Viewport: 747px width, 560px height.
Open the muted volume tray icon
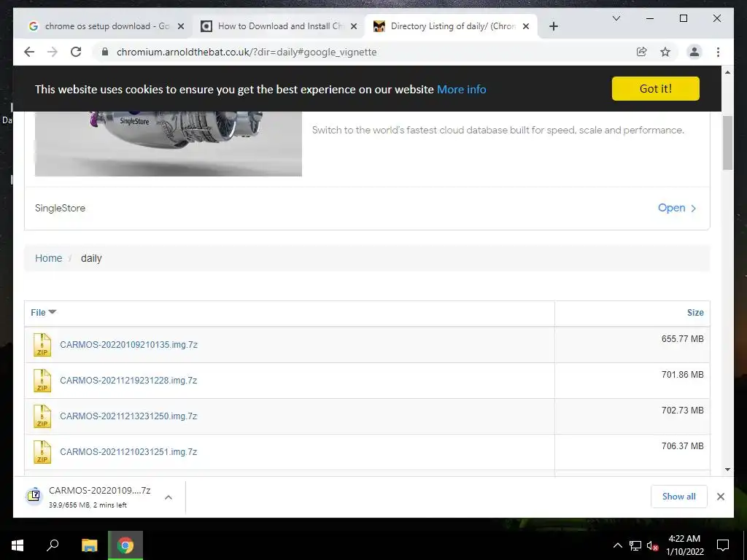pyautogui.click(x=653, y=545)
